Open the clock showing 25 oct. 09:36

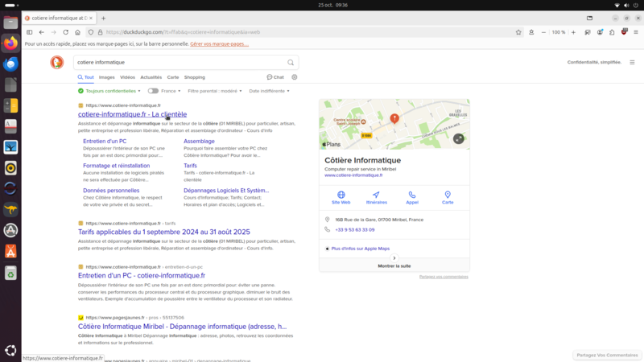[x=332, y=6]
